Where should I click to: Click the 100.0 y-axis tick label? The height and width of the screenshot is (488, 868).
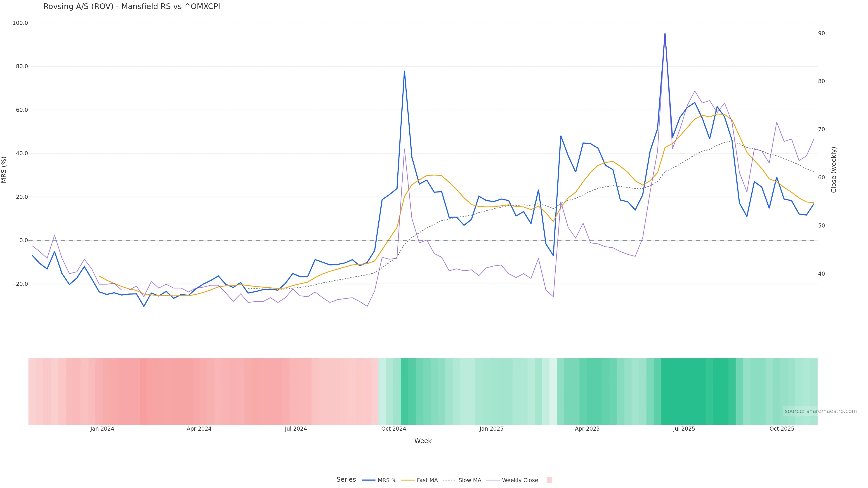pos(20,23)
